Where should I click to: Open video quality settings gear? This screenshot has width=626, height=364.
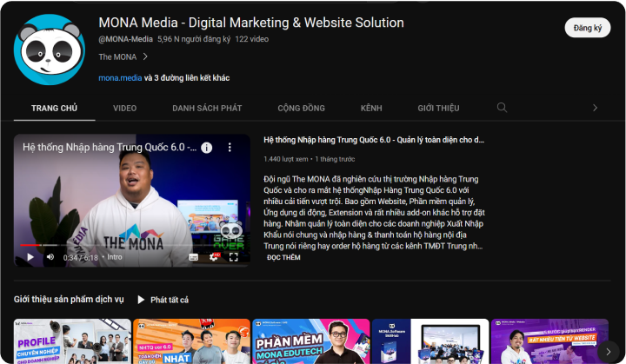(x=215, y=257)
